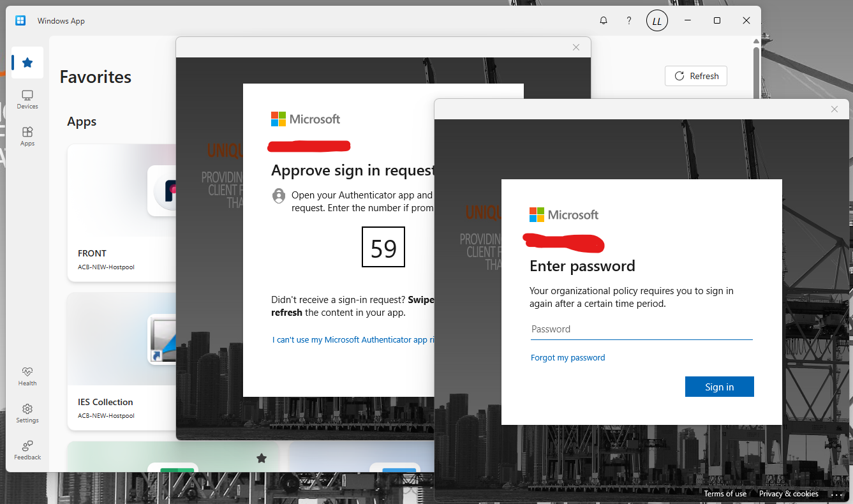
Task: Close the Enter password dialog
Action: coord(834,109)
